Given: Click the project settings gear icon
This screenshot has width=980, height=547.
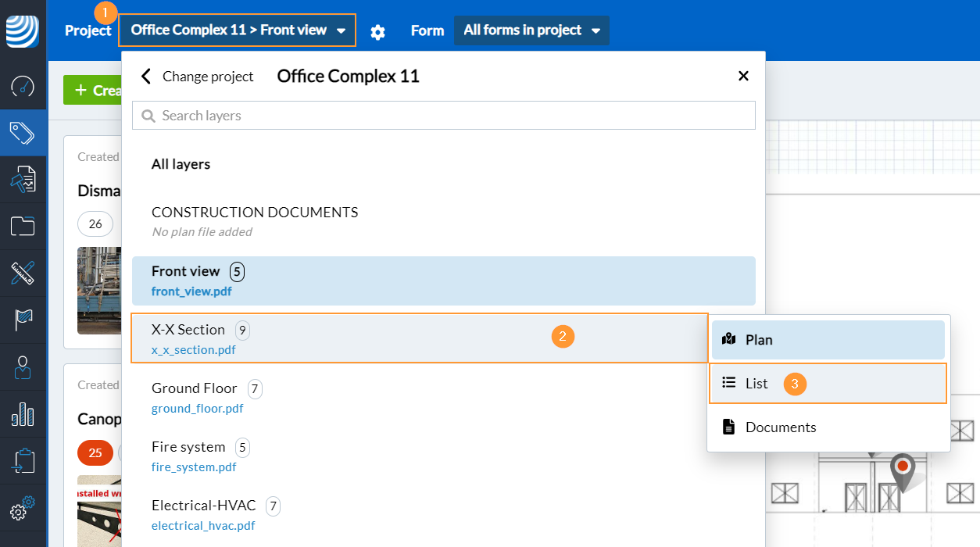Looking at the screenshot, I should click(377, 32).
